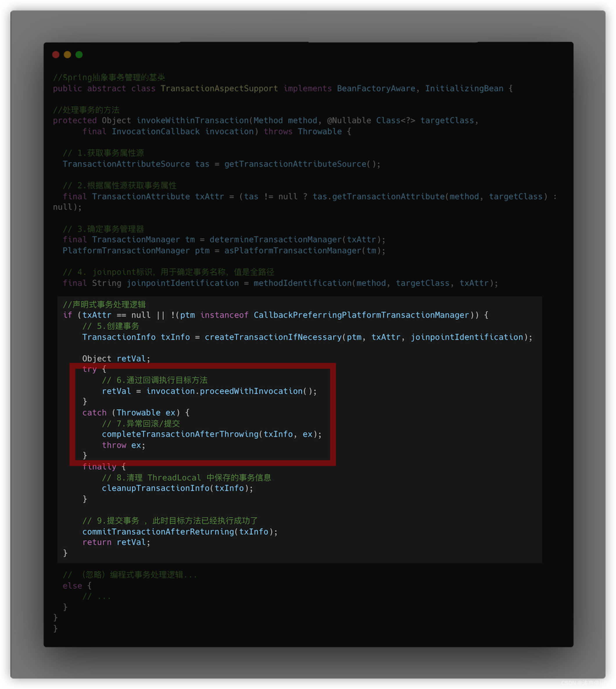Click 'getTransactionAttributeSource();' call
The width and height of the screenshot is (616, 689).
coord(302,164)
